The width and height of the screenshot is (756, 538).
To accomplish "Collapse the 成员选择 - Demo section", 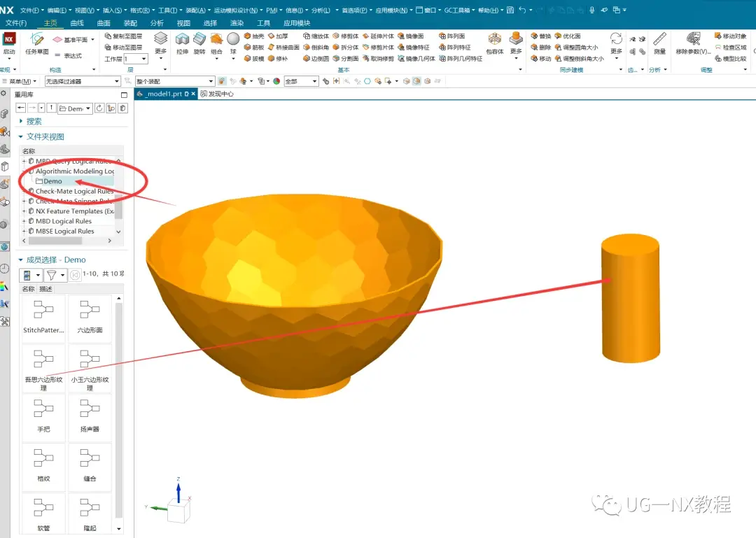I will point(21,260).
